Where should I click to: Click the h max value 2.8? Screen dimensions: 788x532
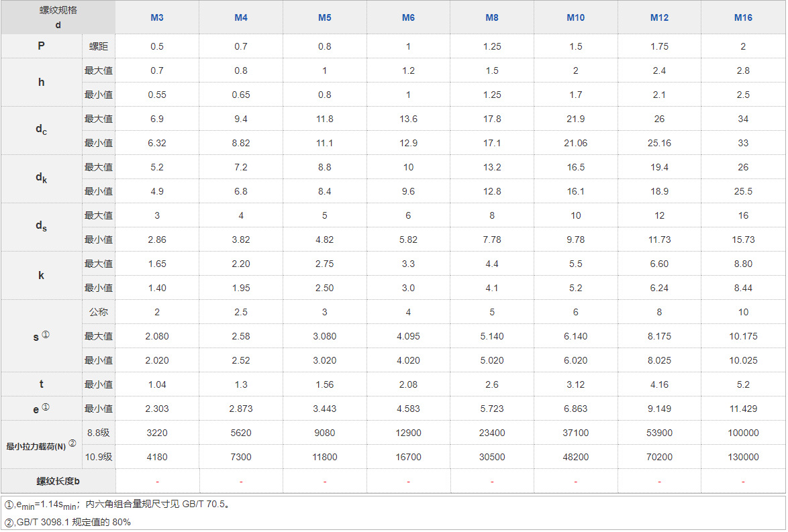click(x=743, y=70)
